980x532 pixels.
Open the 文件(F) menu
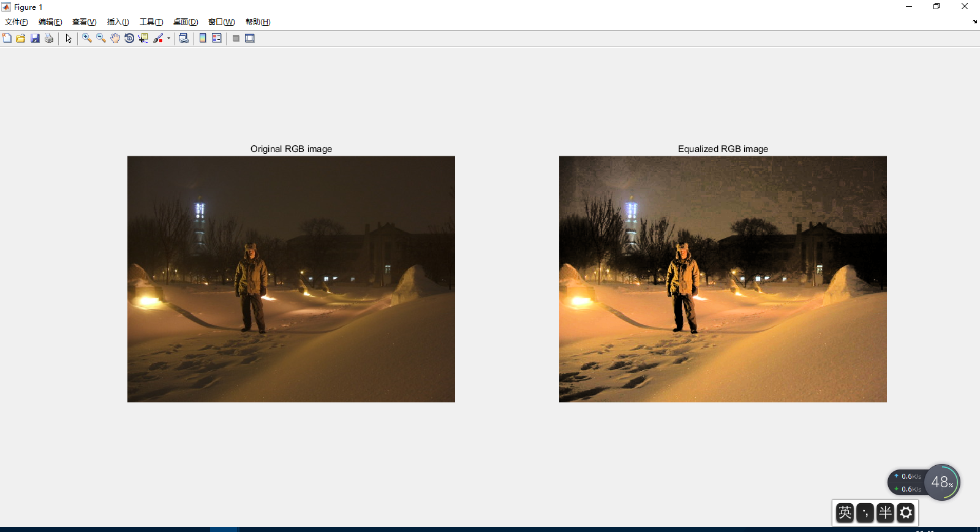pyautogui.click(x=17, y=22)
